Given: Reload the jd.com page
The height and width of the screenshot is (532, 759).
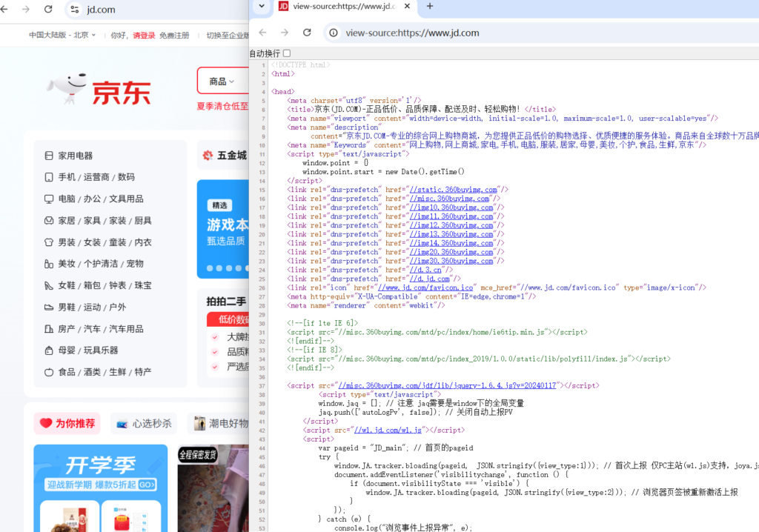Looking at the screenshot, I should point(48,10).
